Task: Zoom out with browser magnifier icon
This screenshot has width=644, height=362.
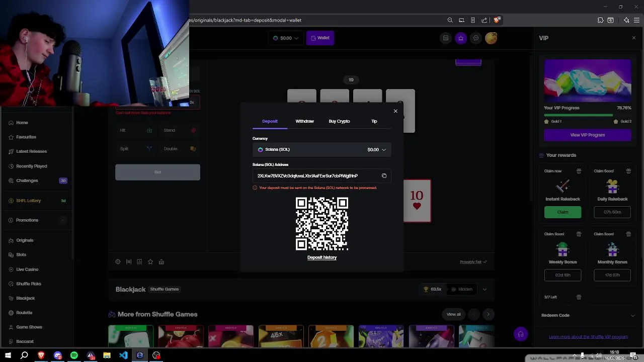Action: point(450,20)
